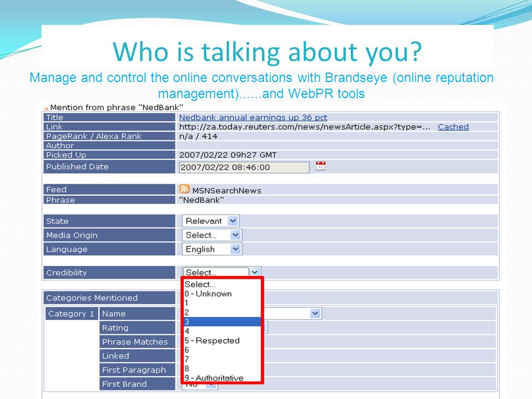The image size is (532, 399).
Task: Click the Picked Up time '2007/02/22 09h27 GMT'
Action: 228,155
